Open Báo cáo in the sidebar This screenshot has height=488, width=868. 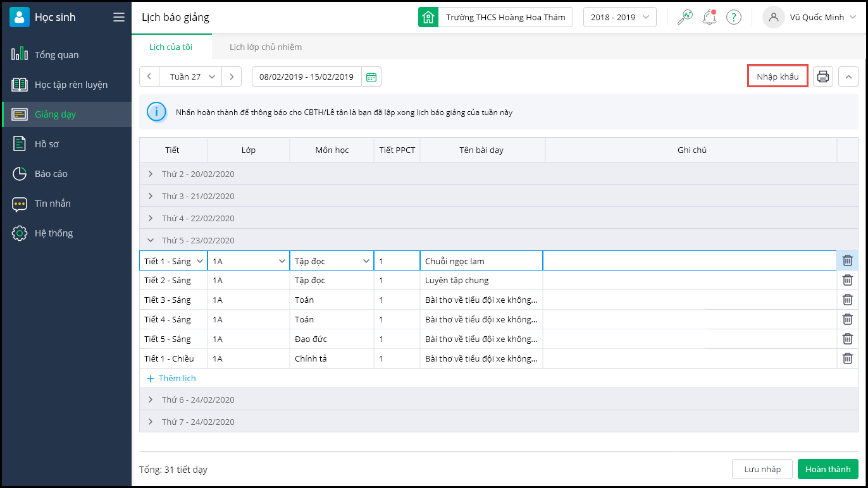(x=51, y=174)
